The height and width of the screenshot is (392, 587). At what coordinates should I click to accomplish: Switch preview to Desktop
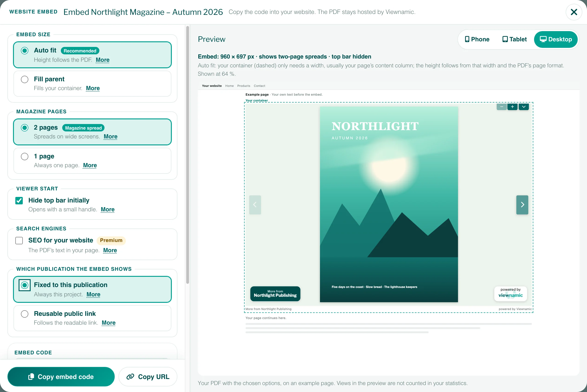coord(556,39)
